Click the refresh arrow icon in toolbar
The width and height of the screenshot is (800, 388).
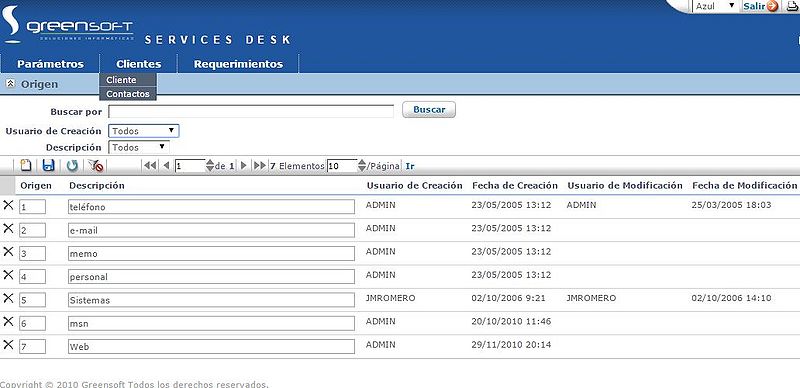pos(72,165)
